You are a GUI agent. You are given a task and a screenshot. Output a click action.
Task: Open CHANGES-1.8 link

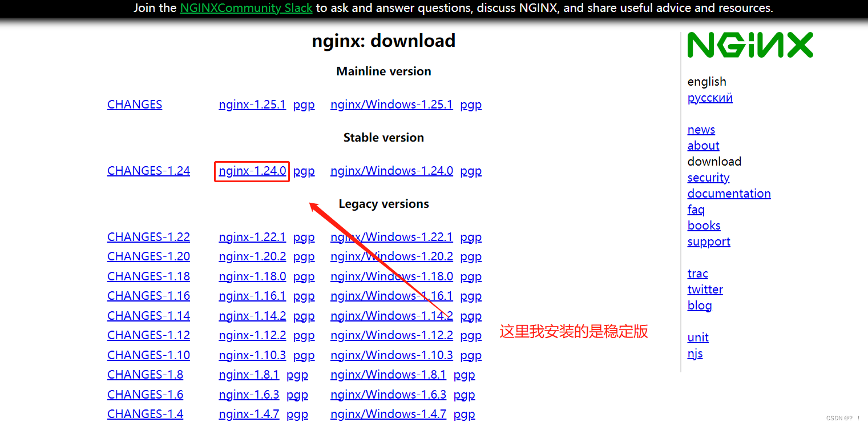coord(145,375)
